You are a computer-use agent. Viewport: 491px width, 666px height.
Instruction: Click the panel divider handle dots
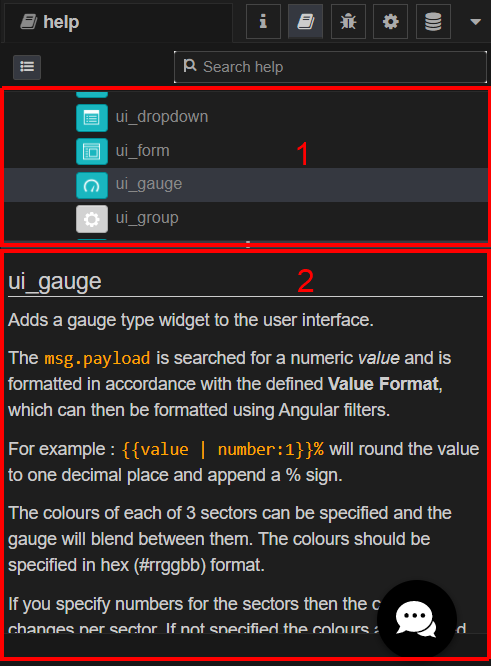[x=248, y=245]
